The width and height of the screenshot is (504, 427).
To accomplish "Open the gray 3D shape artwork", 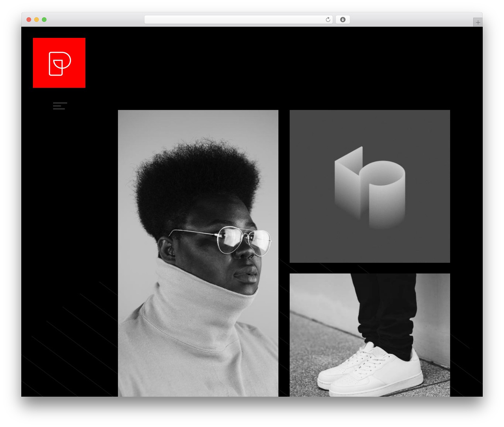I will click(370, 186).
